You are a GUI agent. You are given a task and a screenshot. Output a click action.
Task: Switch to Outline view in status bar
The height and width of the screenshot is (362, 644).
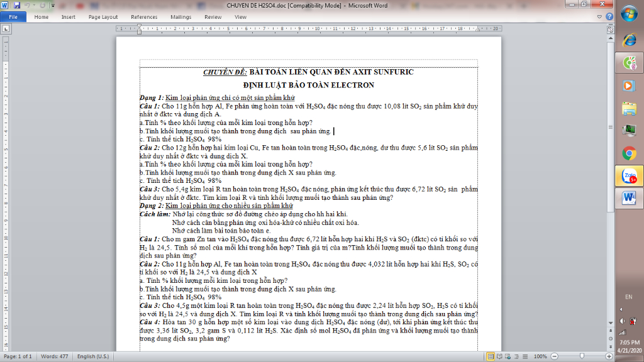point(517,357)
